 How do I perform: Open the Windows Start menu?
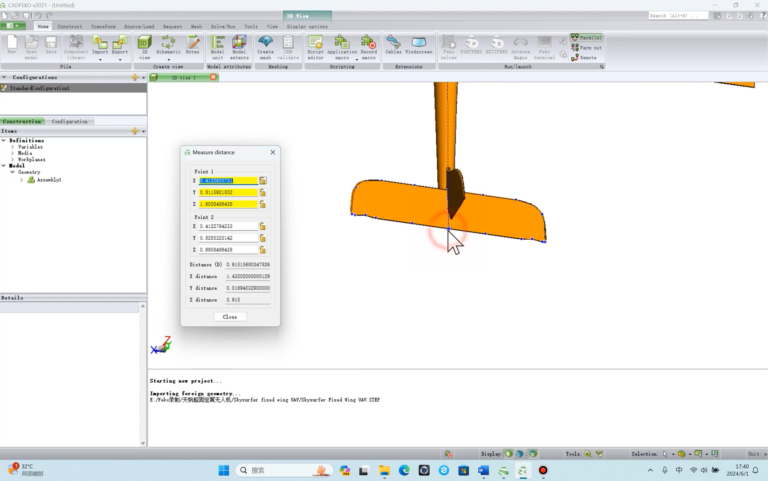(224, 471)
